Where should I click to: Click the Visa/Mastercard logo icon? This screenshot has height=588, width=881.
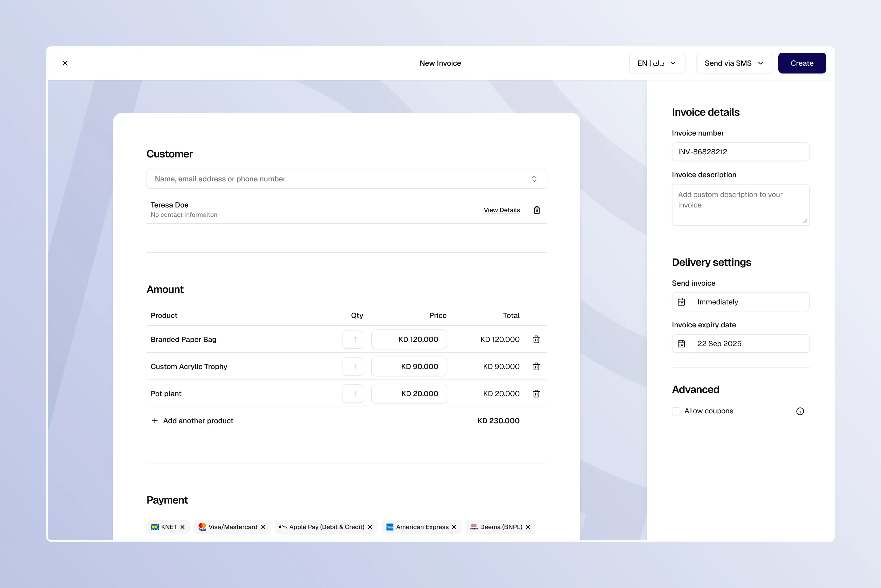(202, 527)
